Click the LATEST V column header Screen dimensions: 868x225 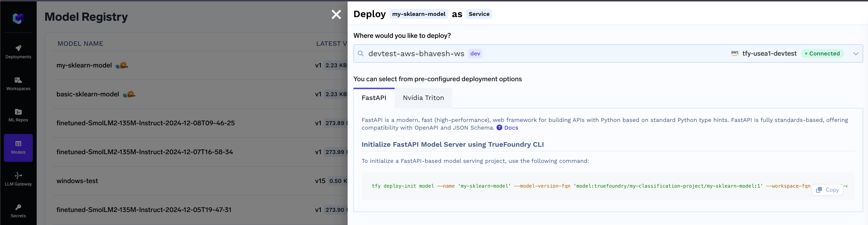pyautogui.click(x=332, y=44)
